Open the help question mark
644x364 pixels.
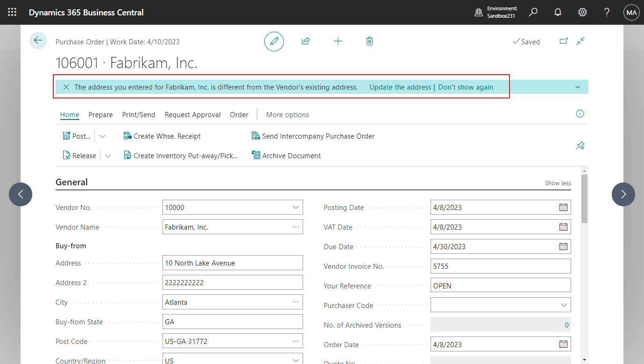(x=607, y=12)
